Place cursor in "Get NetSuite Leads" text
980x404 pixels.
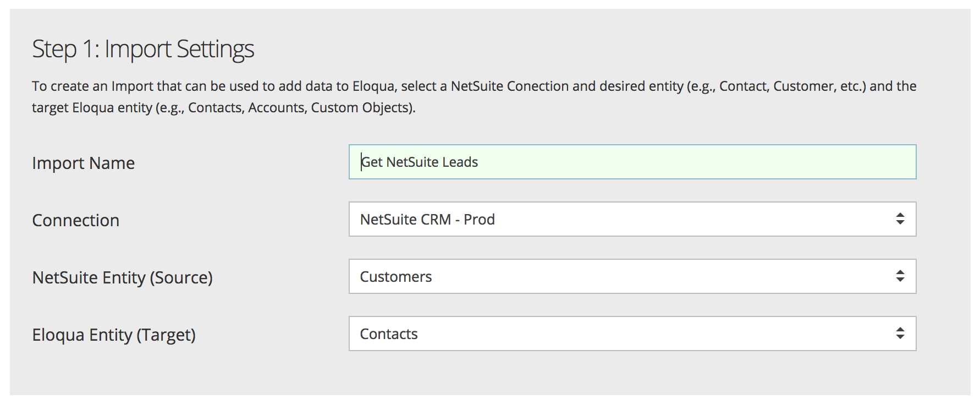[419, 162]
